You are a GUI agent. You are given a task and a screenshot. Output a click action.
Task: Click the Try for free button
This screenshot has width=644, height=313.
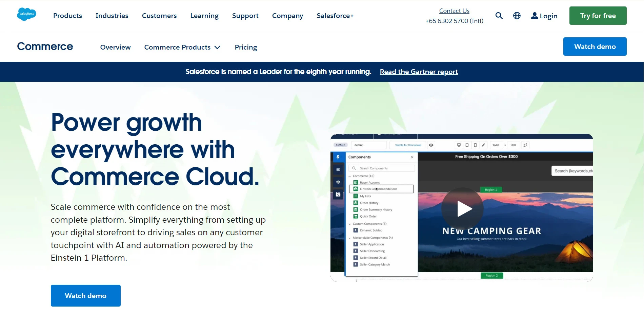pos(598,15)
